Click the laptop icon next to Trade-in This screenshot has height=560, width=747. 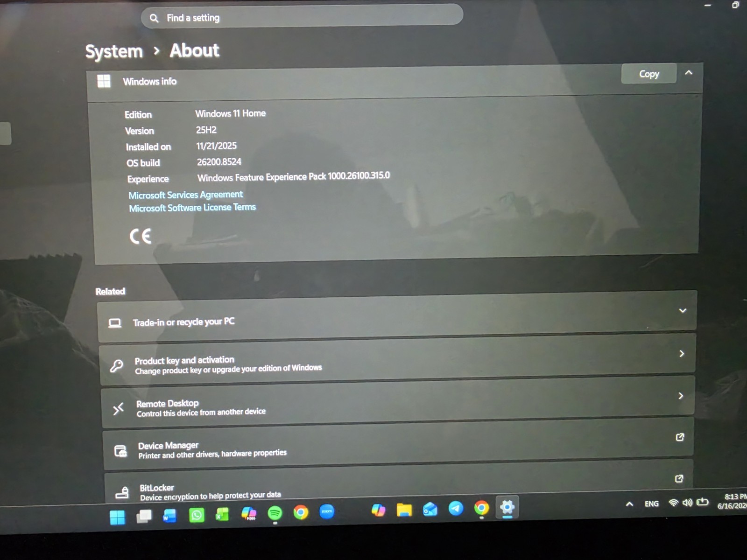115,323
